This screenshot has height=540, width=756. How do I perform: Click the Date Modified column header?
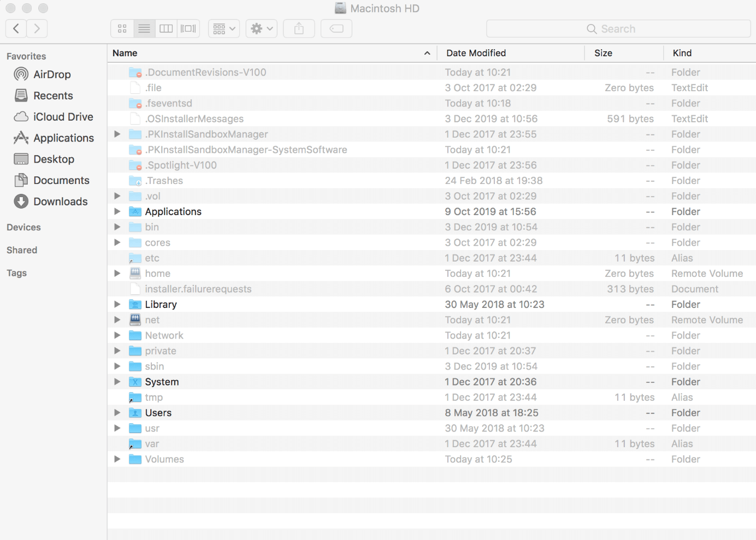[476, 53]
